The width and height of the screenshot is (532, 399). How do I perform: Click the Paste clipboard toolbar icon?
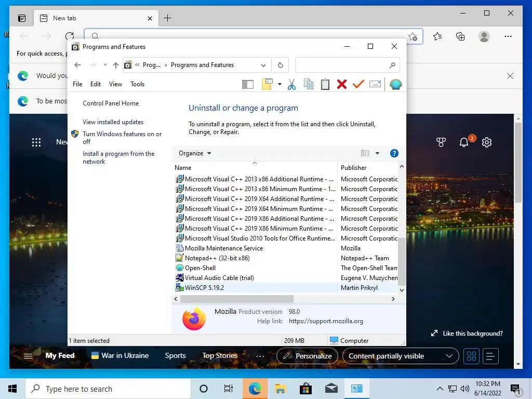click(325, 84)
